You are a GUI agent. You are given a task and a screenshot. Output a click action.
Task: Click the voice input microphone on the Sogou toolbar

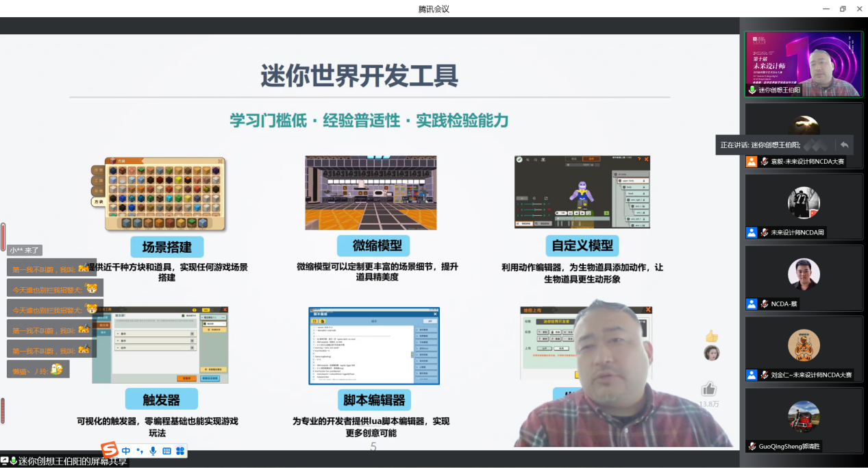(x=153, y=451)
